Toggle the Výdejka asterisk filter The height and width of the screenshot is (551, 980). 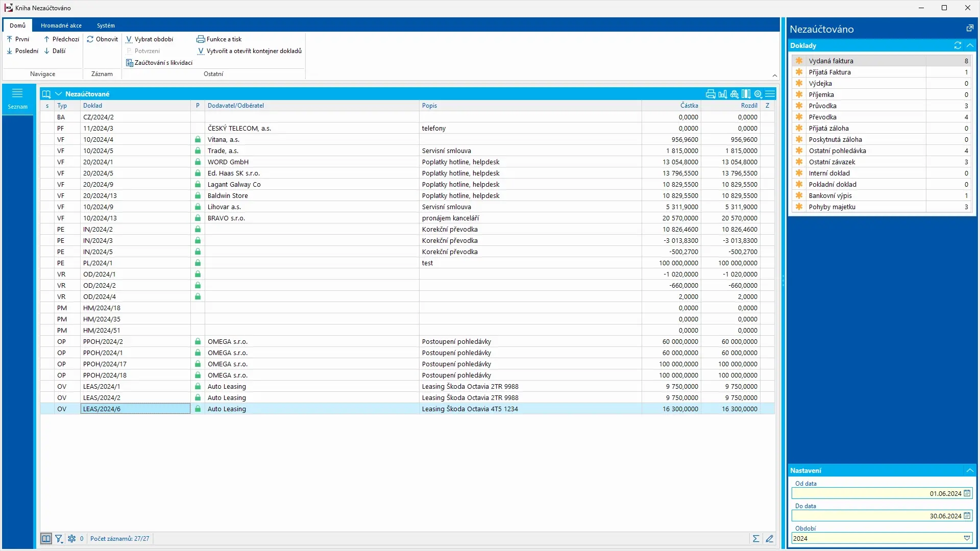(799, 83)
